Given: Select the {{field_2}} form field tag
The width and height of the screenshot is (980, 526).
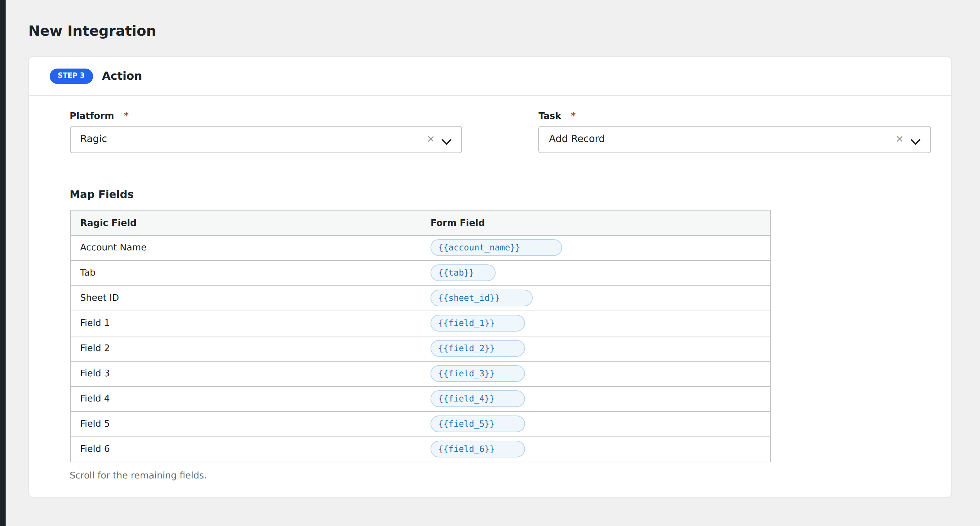Looking at the screenshot, I should tap(477, 348).
